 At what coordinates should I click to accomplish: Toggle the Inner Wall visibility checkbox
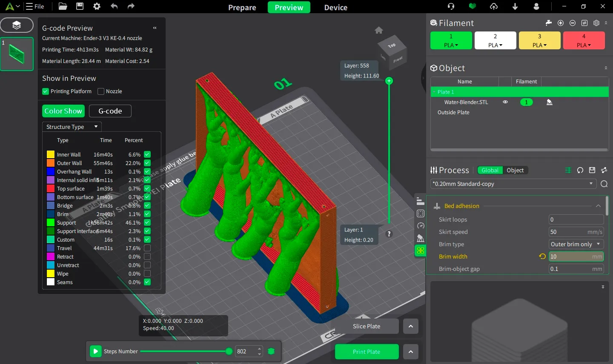(x=147, y=154)
